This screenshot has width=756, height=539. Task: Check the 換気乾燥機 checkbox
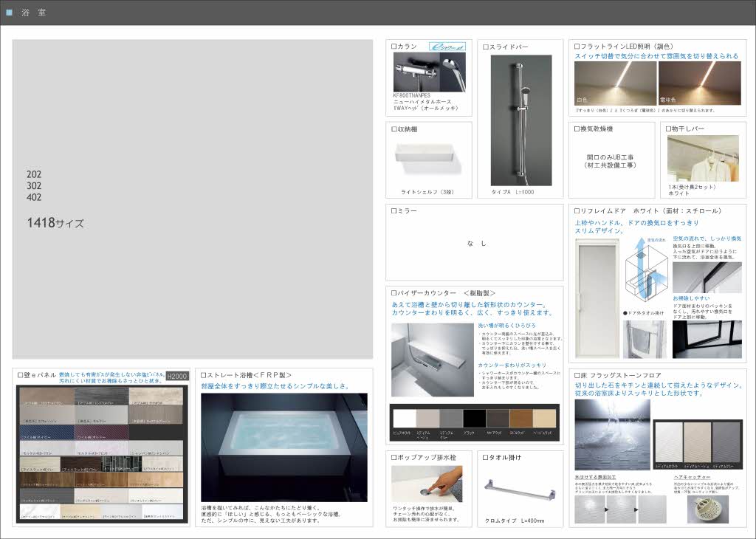pos(578,128)
